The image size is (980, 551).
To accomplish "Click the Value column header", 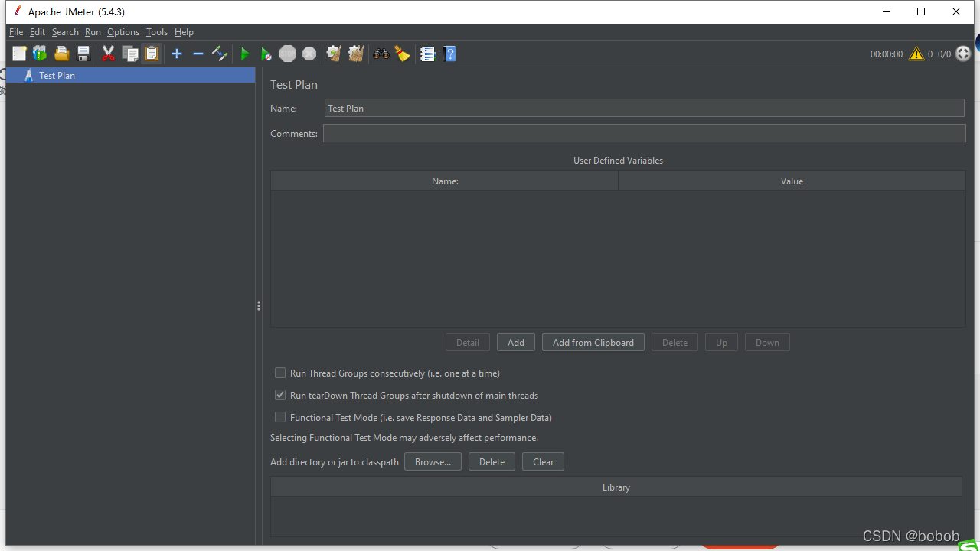I will click(792, 181).
